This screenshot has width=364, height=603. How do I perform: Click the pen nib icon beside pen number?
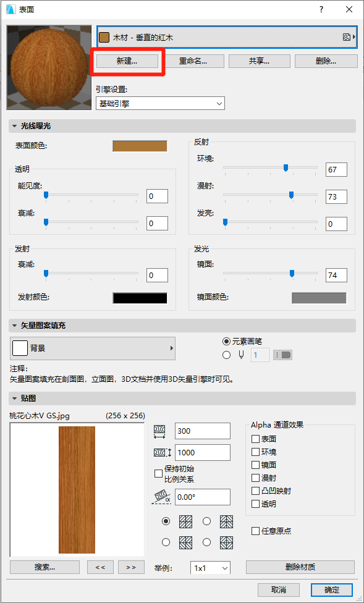[x=241, y=355]
